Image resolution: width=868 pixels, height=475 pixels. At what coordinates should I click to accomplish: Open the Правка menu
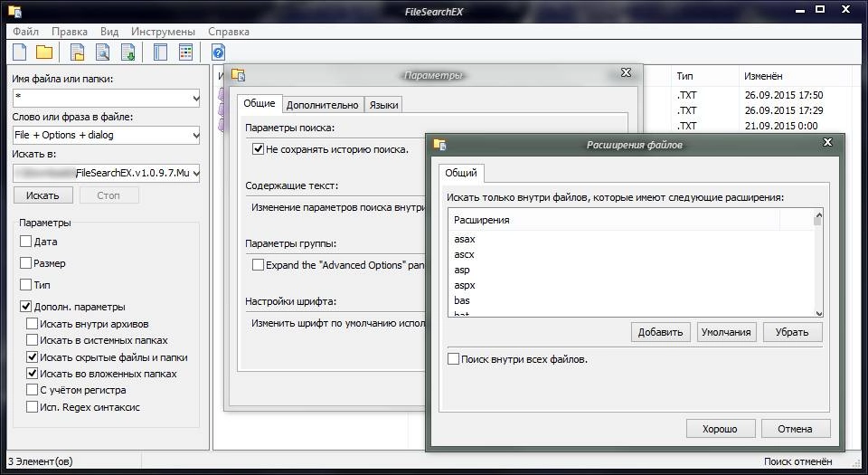click(70, 32)
